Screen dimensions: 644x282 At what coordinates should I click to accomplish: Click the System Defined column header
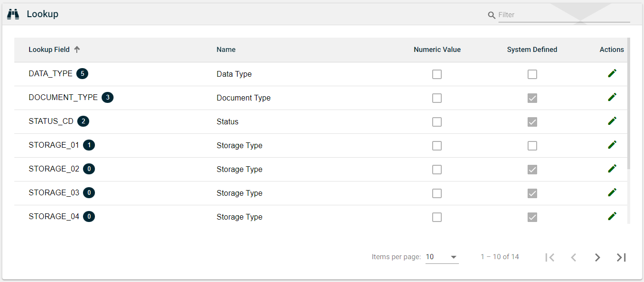[x=532, y=50]
